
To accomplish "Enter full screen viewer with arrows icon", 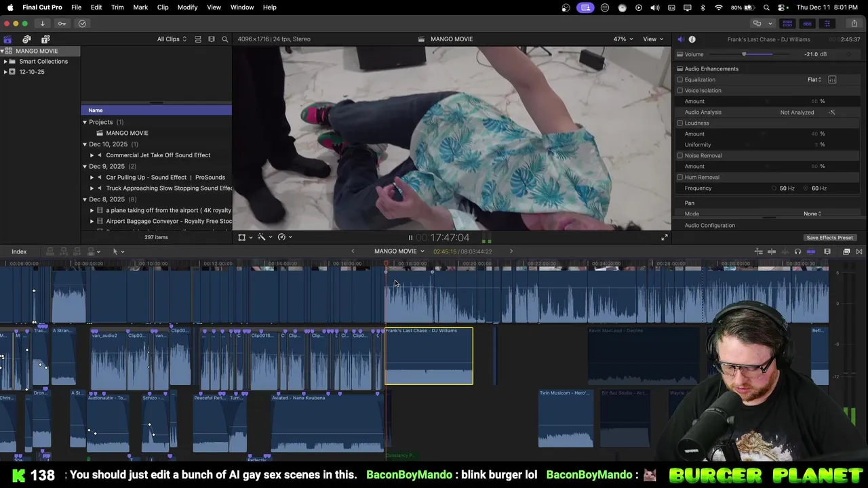I will pos(665,237).
